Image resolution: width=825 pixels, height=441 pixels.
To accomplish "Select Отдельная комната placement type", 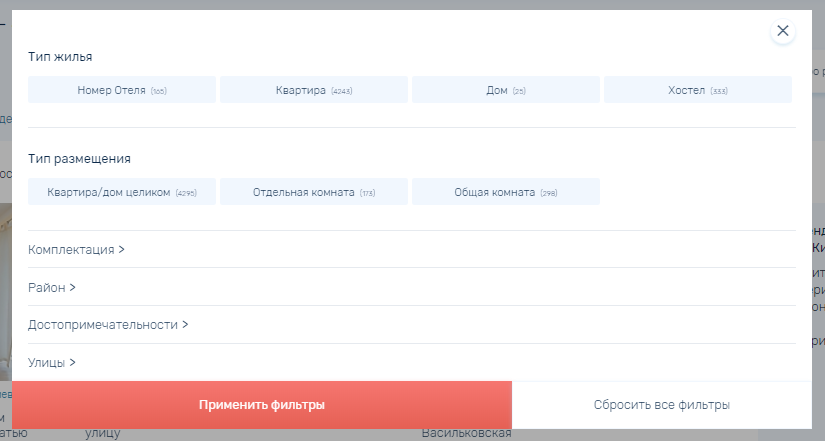I will point(314,192).
